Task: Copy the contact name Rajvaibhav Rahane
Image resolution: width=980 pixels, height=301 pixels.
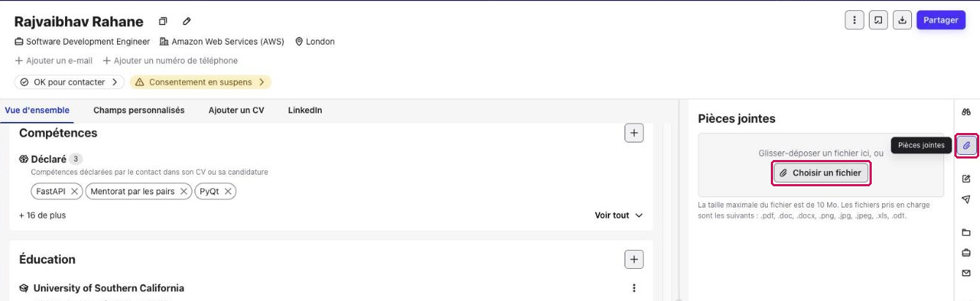Action: [163, 22]
